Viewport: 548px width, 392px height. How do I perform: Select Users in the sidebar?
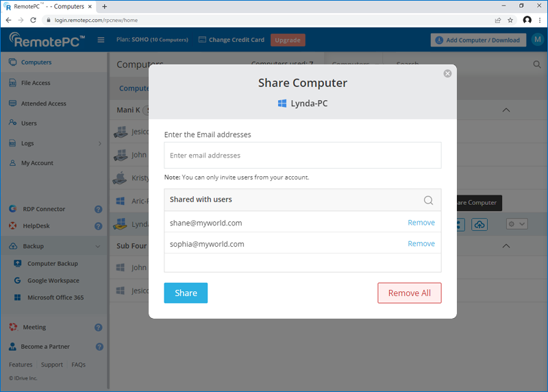29,123
